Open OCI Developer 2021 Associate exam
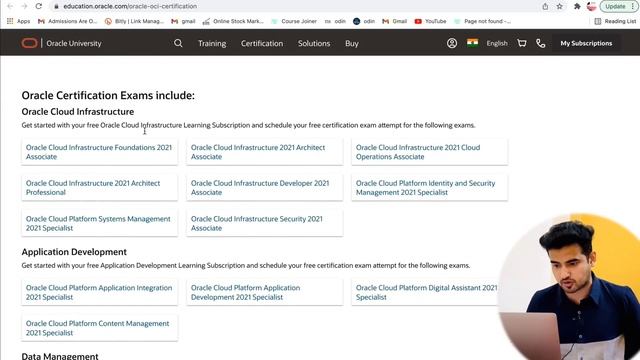Image resolution: width=640 pixels, height=360 pixels. 264,188
